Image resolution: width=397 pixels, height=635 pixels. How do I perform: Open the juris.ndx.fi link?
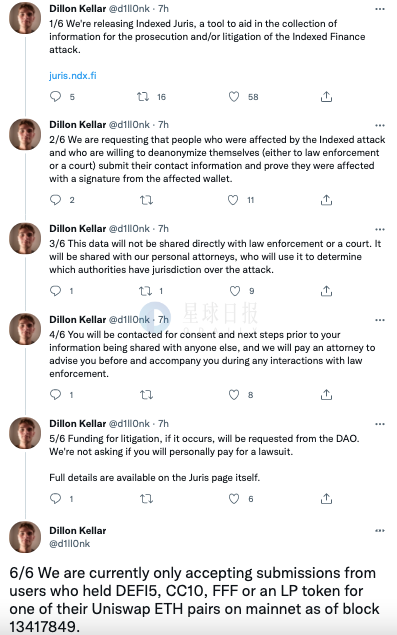click(x=73, y=75)
